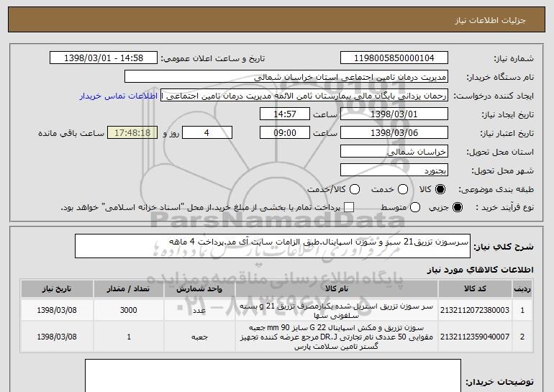Click the کد کالا column header
This screenshot has height=392, width=554.
475,289
